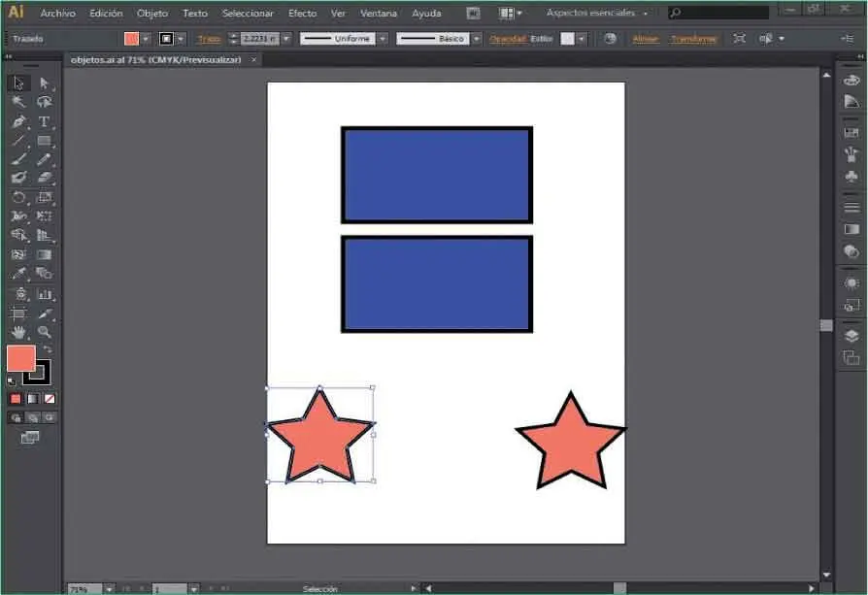Select the Zoom tool
868x595 pixels.
(45, 332)
